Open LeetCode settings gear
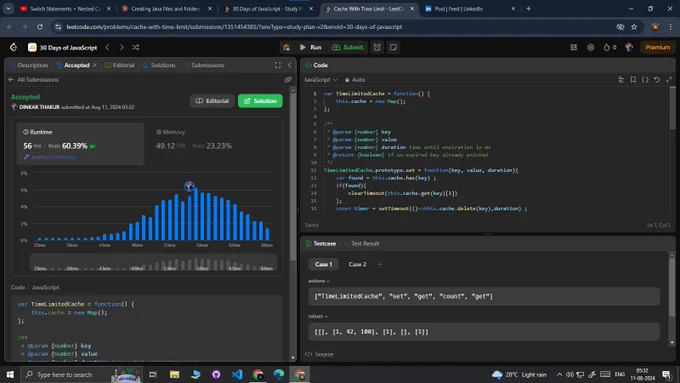Viewport: 680px width, 383px height. (590, 47)
